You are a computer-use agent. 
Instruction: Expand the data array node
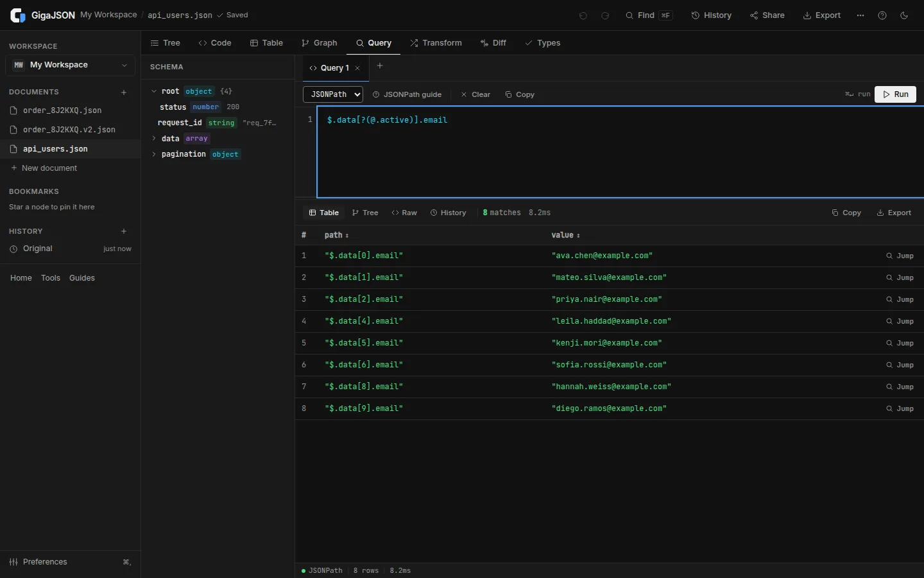(x=154, y=139)
